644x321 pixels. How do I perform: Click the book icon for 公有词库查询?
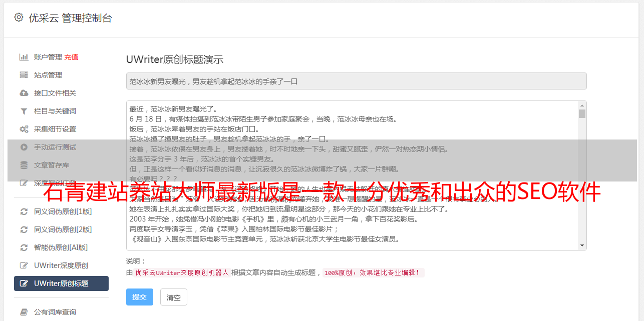pos(24,312)
